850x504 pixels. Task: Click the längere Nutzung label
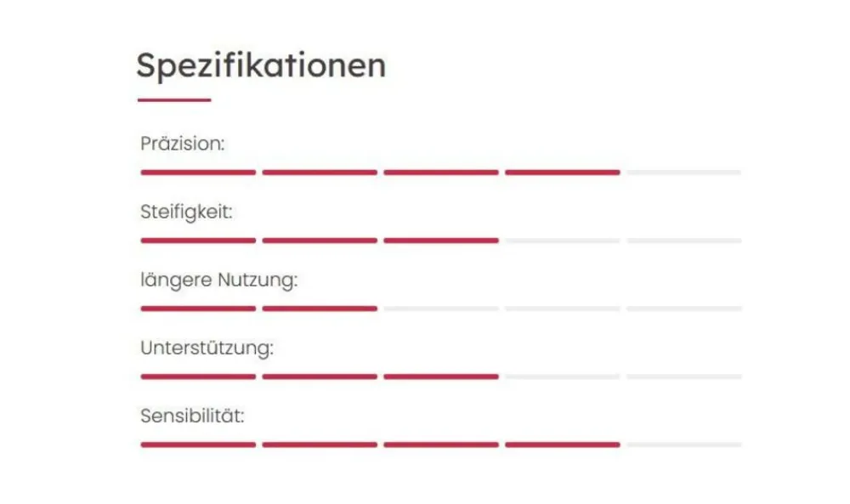(218, 280)
